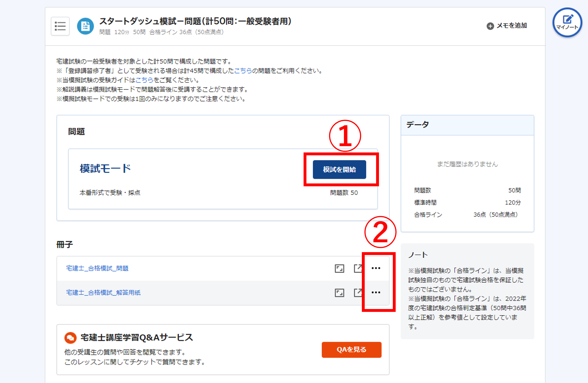Follow こちら link for 45-question version

(243, 71)
